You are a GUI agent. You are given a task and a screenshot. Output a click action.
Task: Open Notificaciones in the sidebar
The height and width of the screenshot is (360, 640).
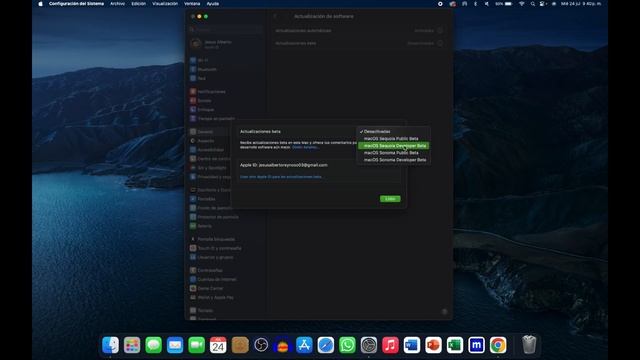click(226, 91)
